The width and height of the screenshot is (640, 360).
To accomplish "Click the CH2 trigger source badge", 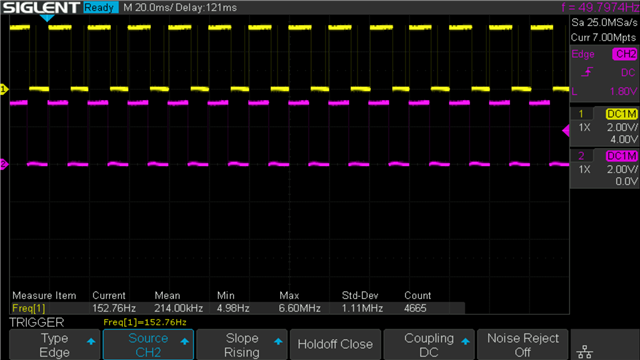I will pyautogui.click(x=624, y=54).
